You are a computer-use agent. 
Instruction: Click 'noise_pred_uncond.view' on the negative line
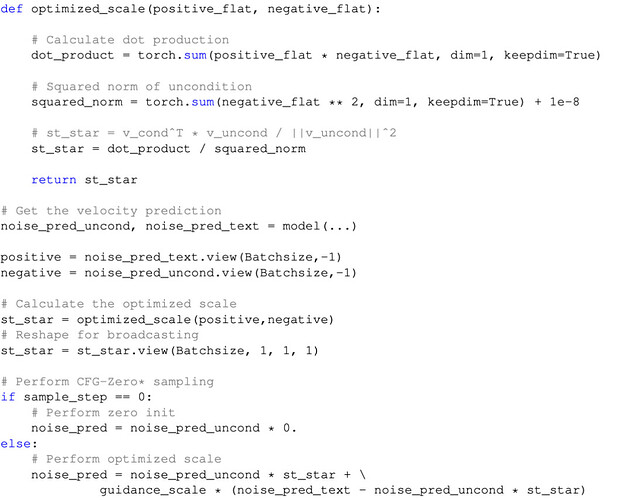point(168,273)
